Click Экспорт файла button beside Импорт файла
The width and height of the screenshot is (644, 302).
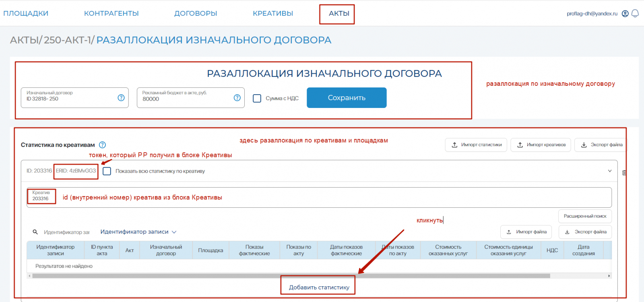(585, 232)
